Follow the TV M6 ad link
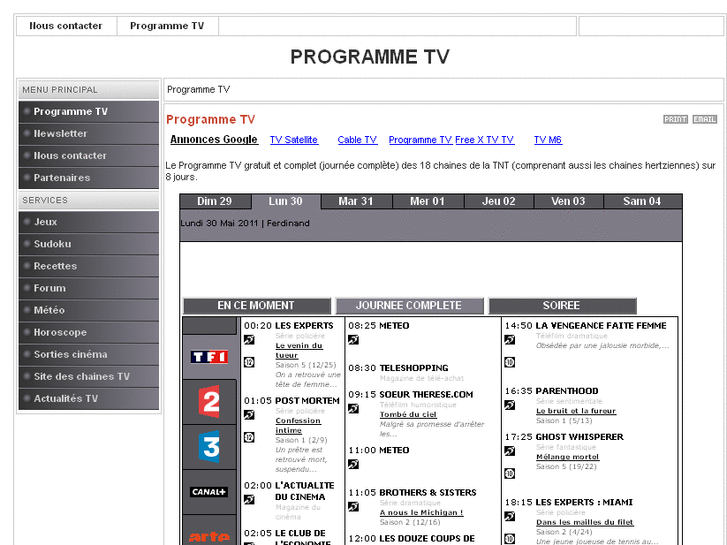The height and width of the screenshot is (545, 727). 548,140
